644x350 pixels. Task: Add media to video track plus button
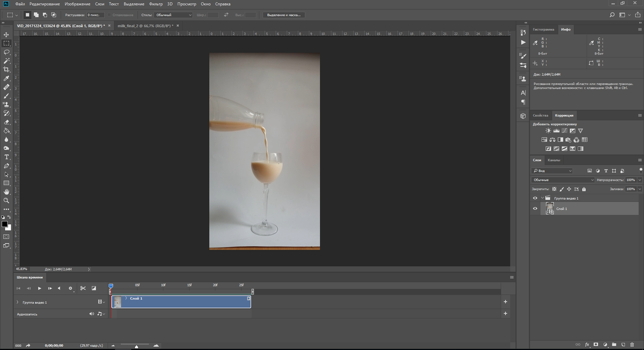[x=506, y=302]
